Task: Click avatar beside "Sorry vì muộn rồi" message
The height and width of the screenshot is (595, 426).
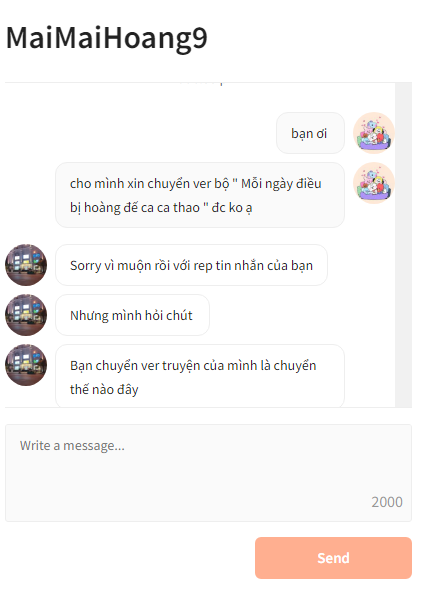Action: click(26, 265)
